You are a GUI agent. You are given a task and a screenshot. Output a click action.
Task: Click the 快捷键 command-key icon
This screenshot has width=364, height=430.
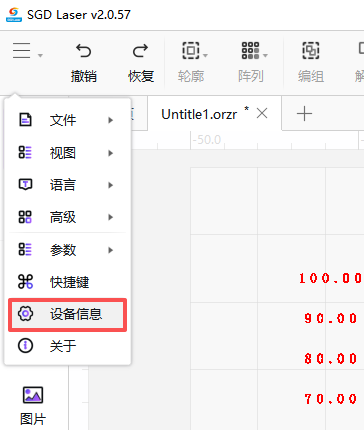[x=25, y=282]
